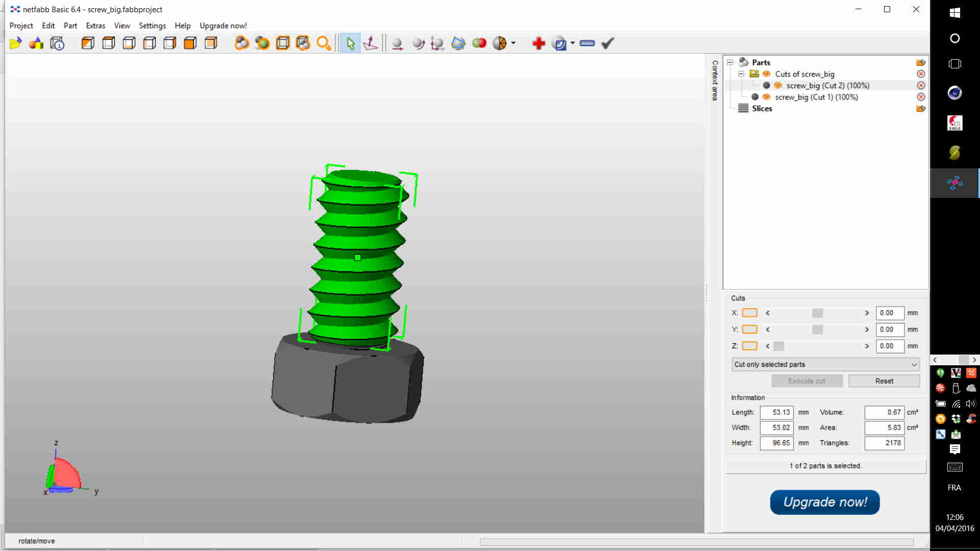Click the Add primitive shapes icon
The height and width of the screenshot is (551, 980).
36,43
